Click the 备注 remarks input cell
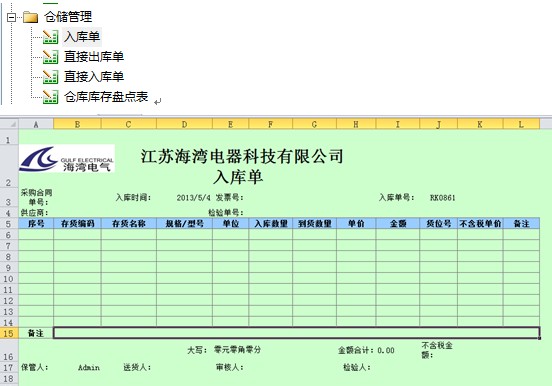Viewport: 552px width, 386px height. (x=297, y=333)
